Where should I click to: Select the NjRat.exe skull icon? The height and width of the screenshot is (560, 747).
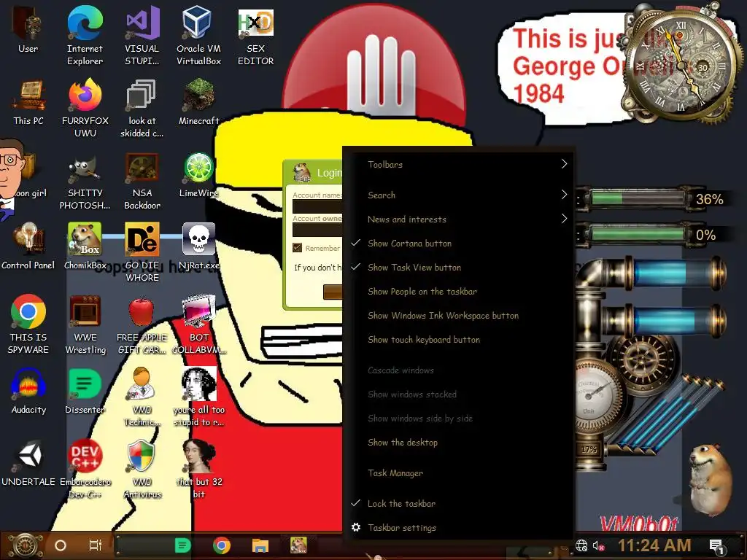198,246
